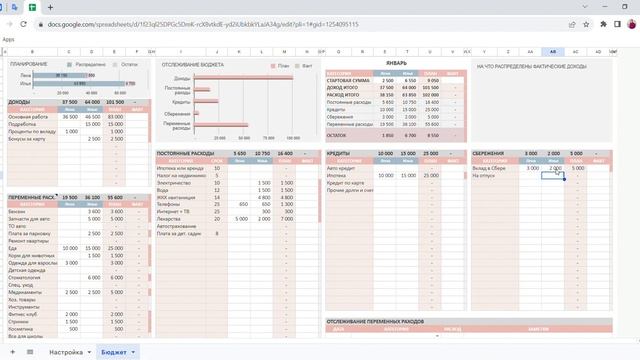
Task: Open the tab search chevron
Action: coord(585,7)
